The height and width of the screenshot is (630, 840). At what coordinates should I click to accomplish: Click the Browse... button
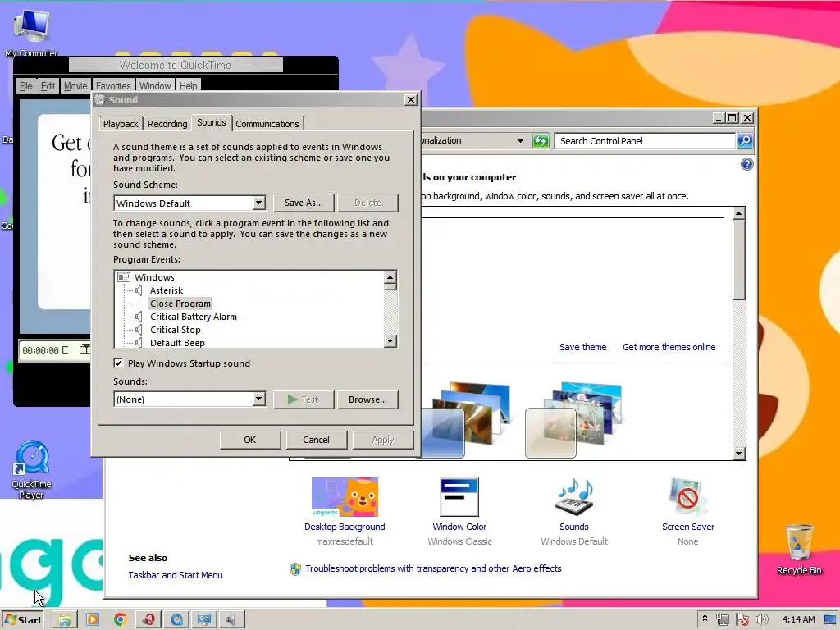pyautogui.click(x=367, y=399)
